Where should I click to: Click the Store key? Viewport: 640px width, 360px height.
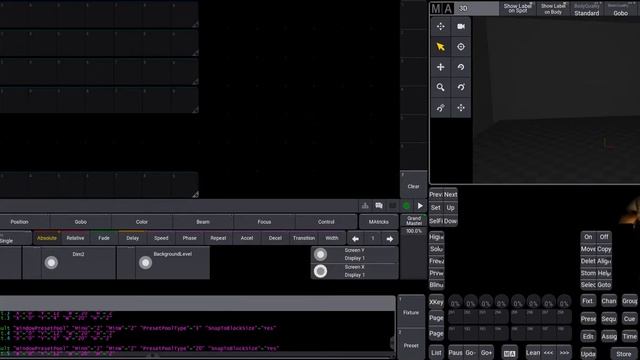click(x=624, y=353)
